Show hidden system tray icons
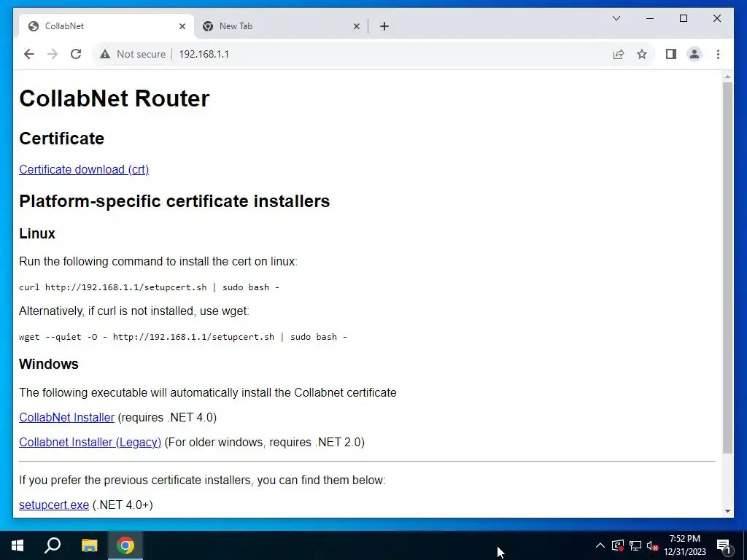 click(x=600, y=545)
